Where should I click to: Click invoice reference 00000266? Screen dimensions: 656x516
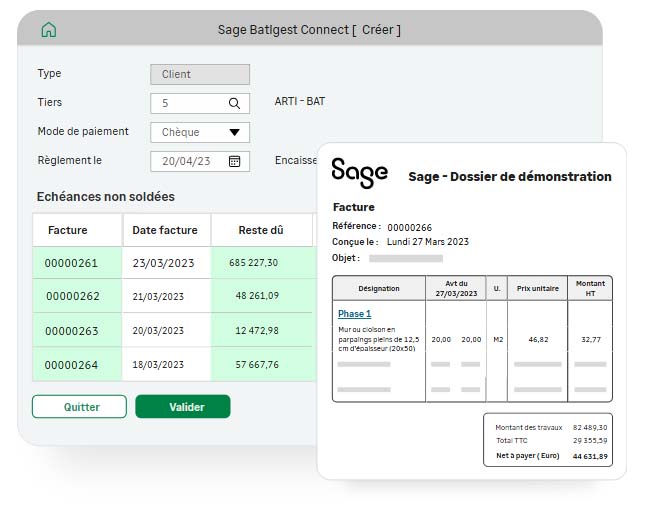410,228
